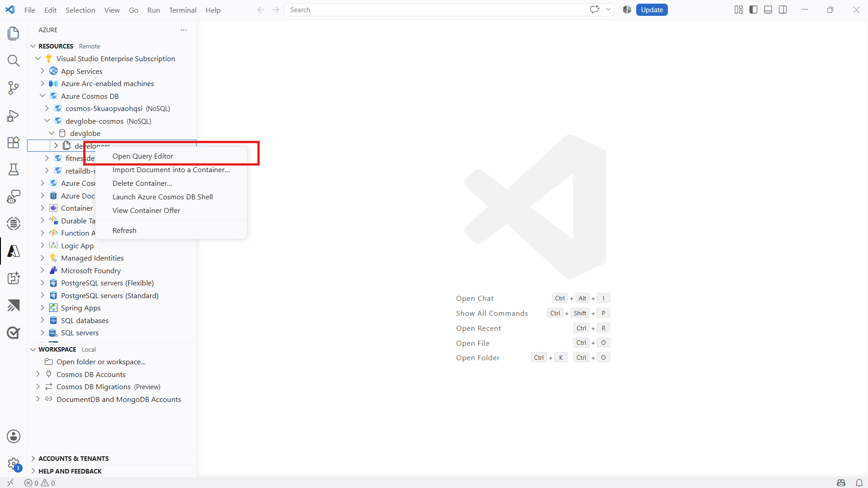Open the Accounts profile icon
This screenshot has width=868, height=488.
tap(14, 436)
